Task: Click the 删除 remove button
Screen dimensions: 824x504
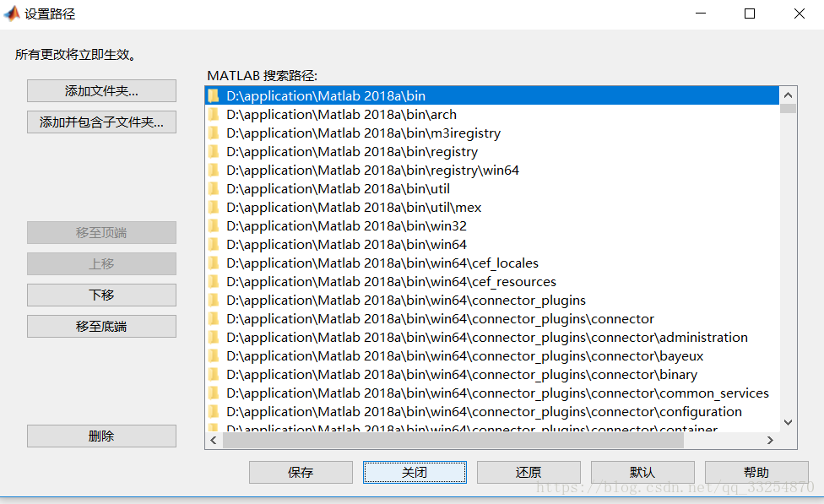Action: pyautogui.click(x=101, y=436)
